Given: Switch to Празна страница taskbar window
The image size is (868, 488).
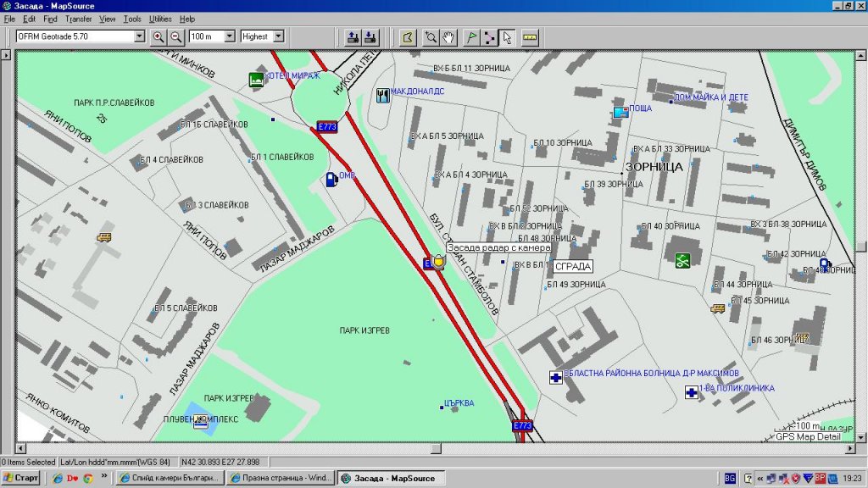Looking at the screenshot, I should pos(281,478).
